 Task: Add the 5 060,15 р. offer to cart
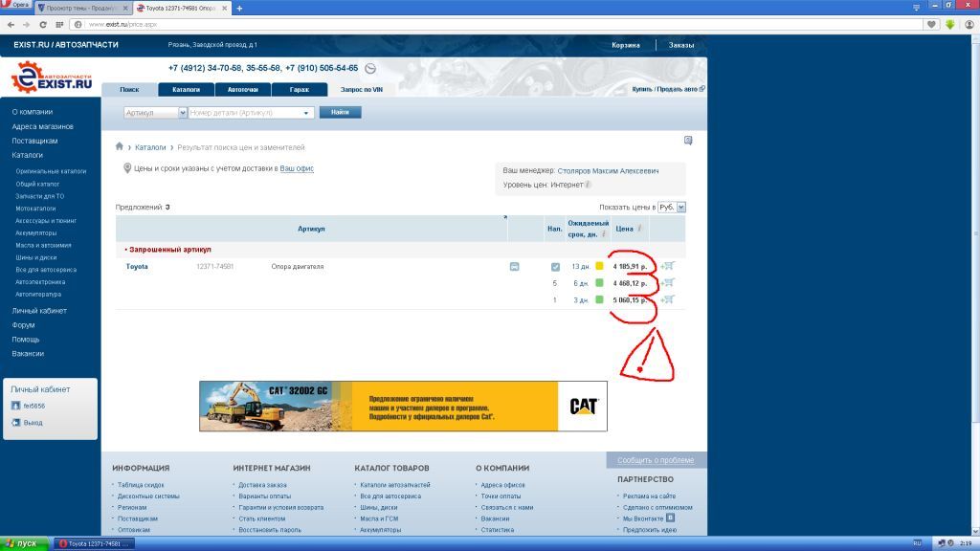(668, 299)
